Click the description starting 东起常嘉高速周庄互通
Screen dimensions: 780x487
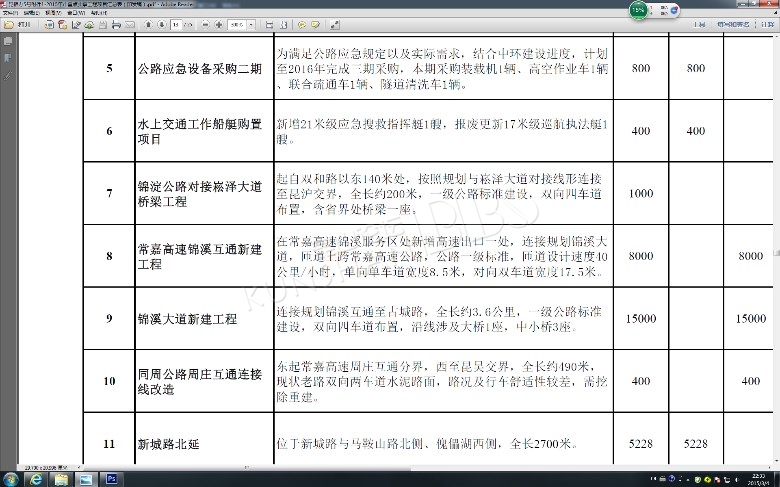coord(442,382)
